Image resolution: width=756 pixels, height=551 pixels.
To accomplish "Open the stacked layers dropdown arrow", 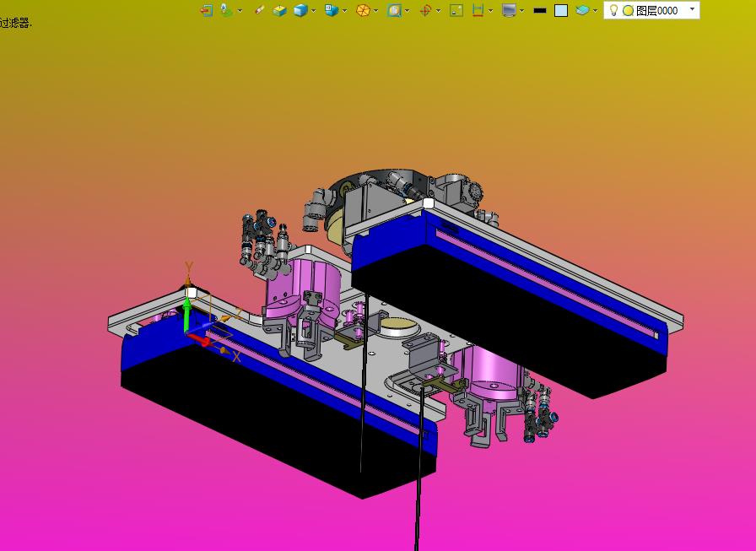I will pyautogui.click(x=596, y=11).
